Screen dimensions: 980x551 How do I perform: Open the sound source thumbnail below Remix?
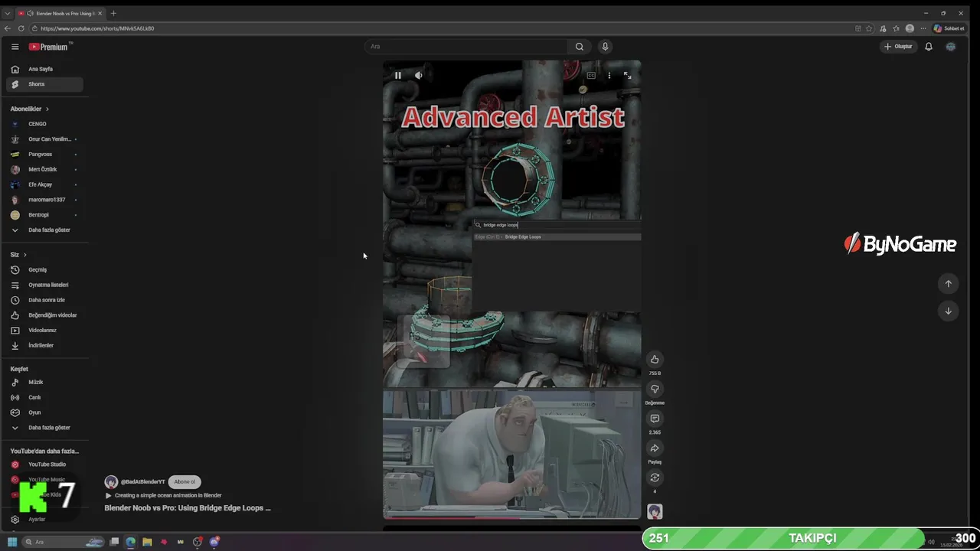tap(655, 511)
